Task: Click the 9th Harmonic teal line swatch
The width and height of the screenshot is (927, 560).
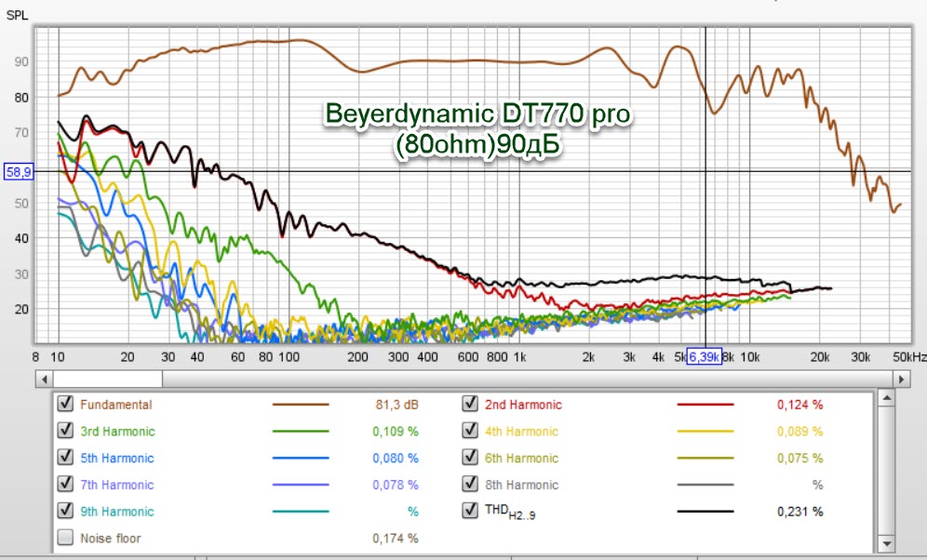Action: [301, 512]
